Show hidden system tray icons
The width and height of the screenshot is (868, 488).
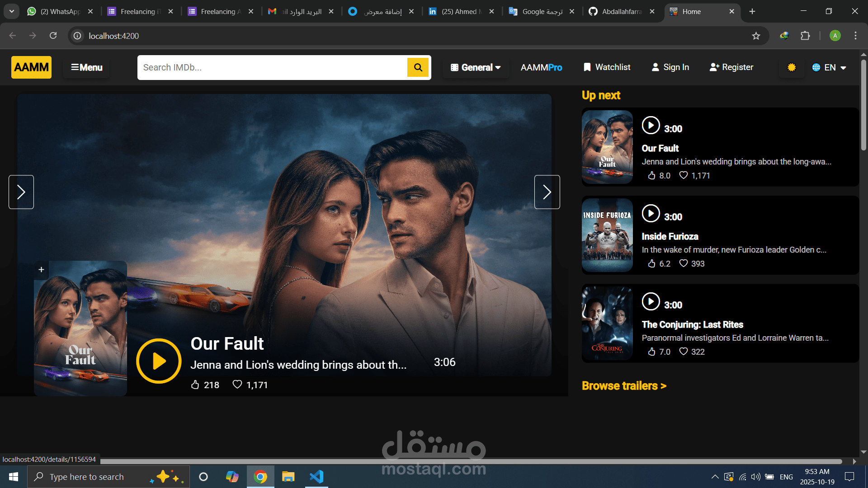click(715, 477)
